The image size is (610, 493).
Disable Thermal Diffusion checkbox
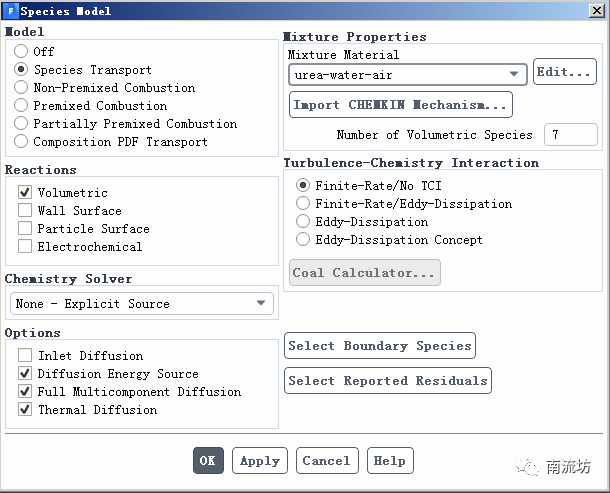[25, 410]
